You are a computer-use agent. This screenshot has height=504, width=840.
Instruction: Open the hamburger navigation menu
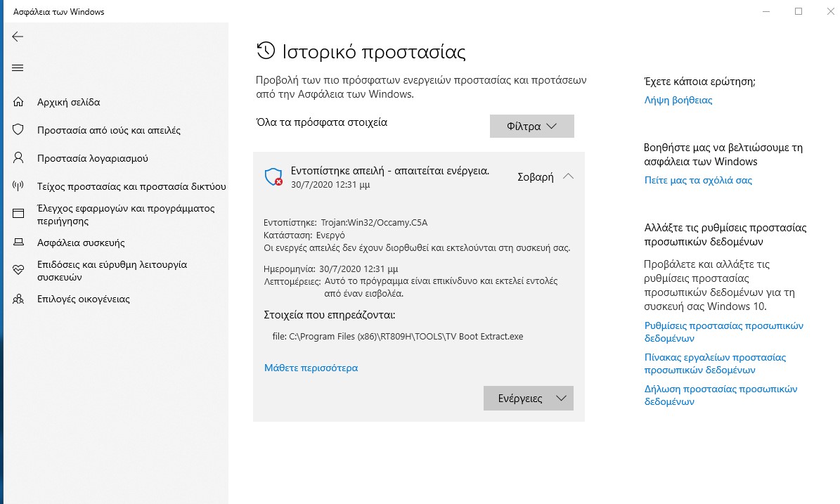[x=18, y=68]
